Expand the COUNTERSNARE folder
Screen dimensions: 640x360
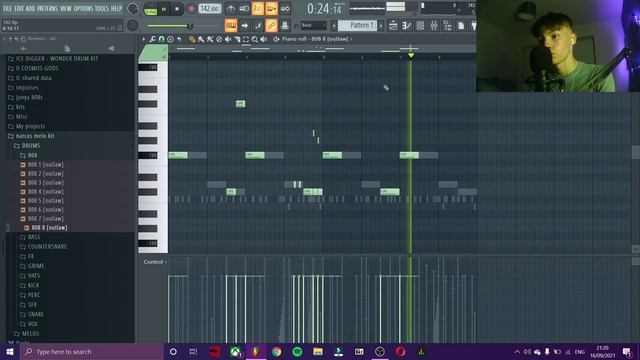pyautogui.click(x=47, y=247)
